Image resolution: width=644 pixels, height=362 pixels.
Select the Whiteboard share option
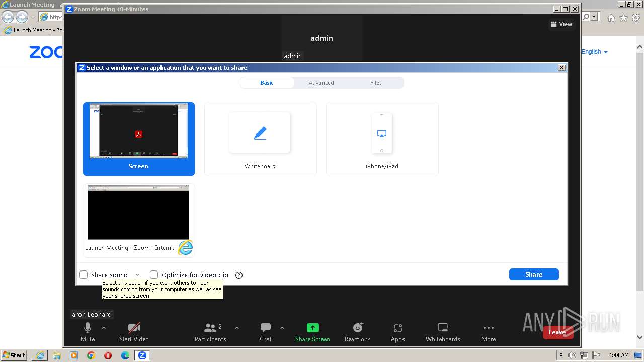pos(260,139)
